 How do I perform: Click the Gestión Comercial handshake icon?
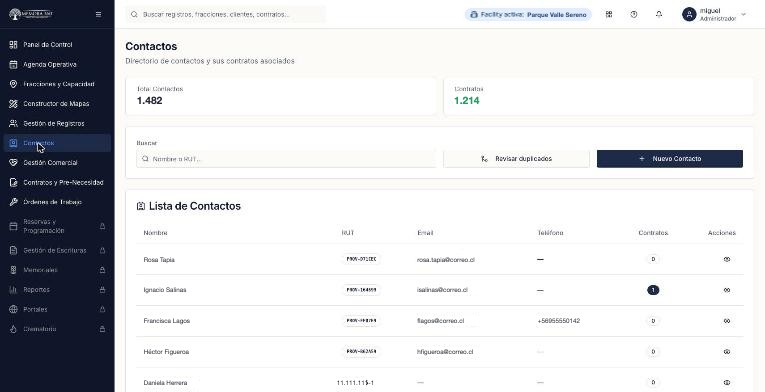pos(14,163)
